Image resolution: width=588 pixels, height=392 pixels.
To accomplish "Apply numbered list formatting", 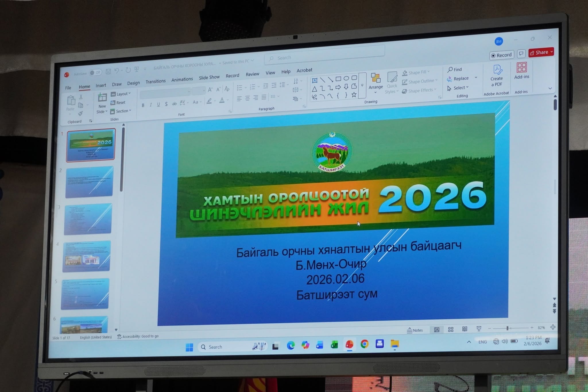I will tap(252, 87).
